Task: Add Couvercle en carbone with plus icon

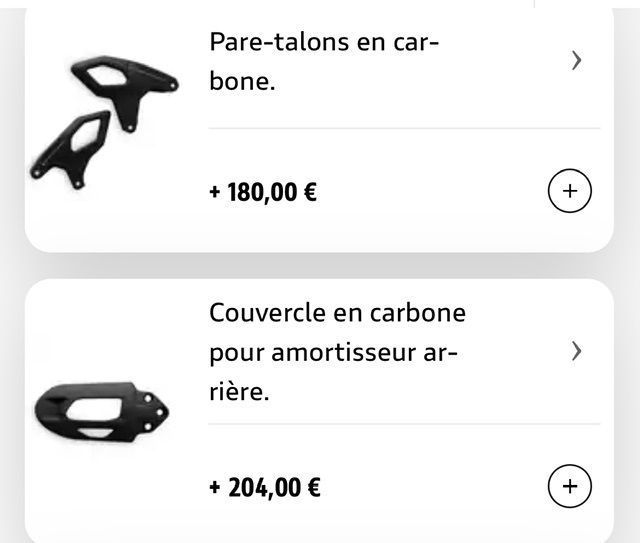Action: [x=570, y=487]
